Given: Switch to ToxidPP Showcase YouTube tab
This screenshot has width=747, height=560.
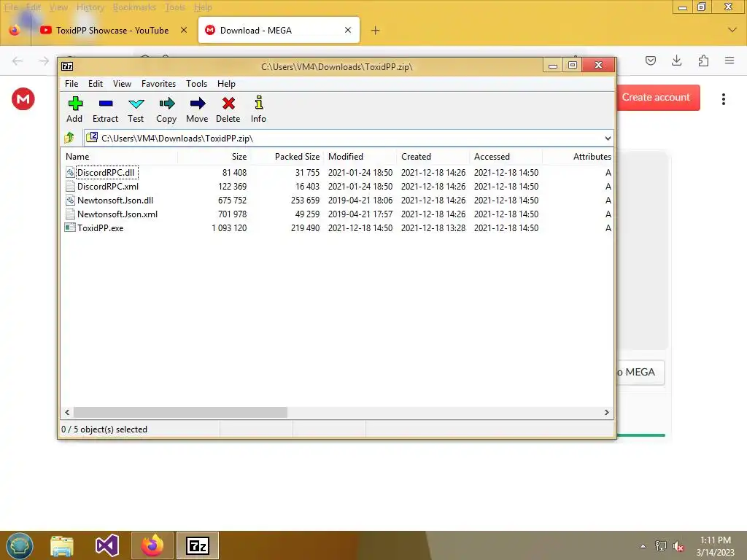Looking at the screenshot, I should click(x=112, y=30).
